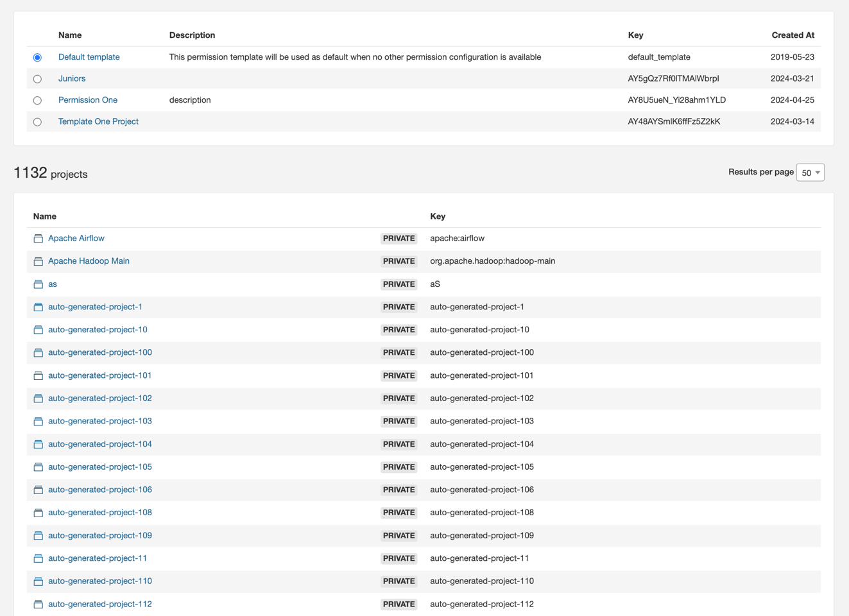This screenshot has height=616, width=849.
Task: Choose the Permission One radio button
Action: [x=37, y=101]
